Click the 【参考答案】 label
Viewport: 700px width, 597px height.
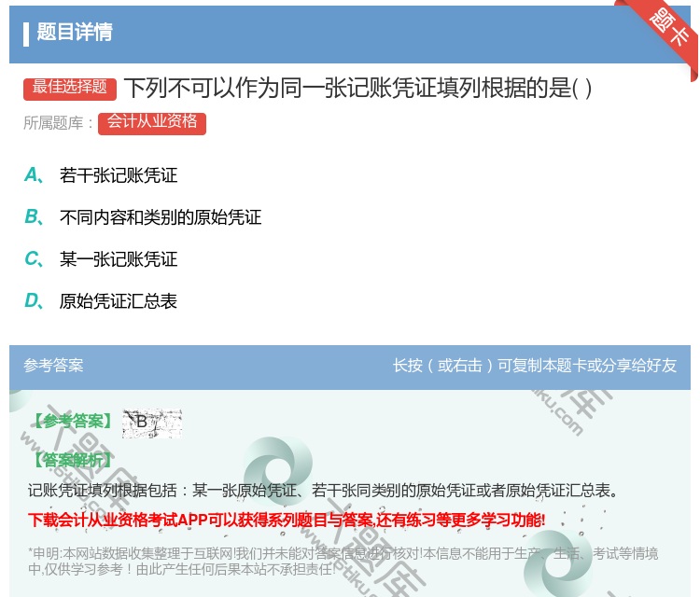[73, 421]
